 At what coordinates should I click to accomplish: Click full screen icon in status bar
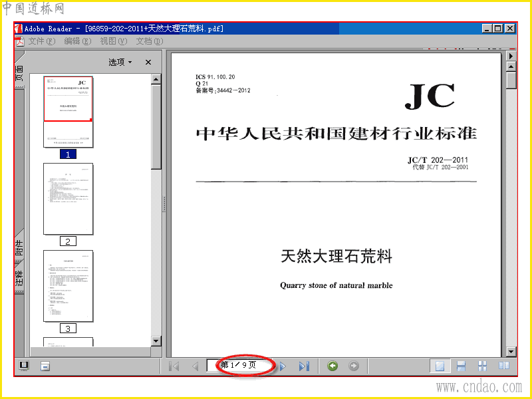point(24,366)
